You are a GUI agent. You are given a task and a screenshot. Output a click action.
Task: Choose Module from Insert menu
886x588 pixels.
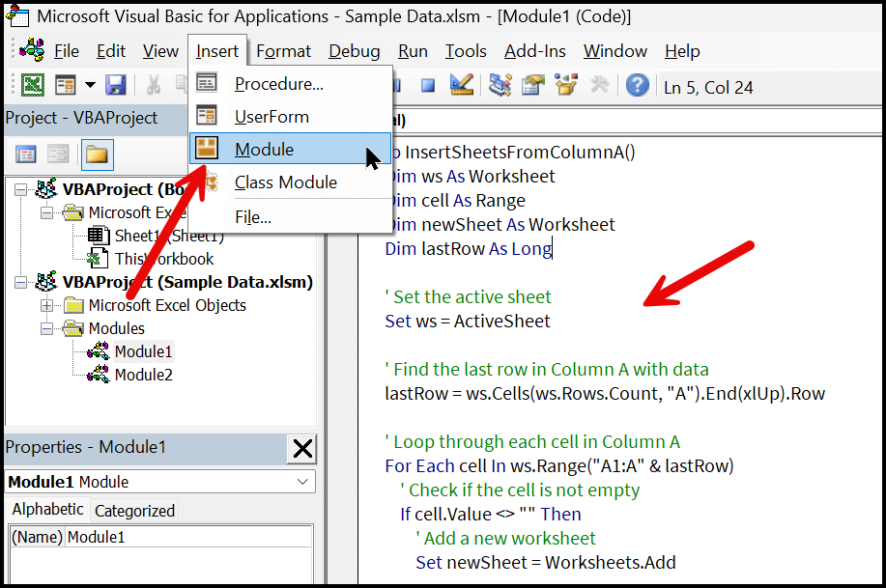[x=291, y=149]
